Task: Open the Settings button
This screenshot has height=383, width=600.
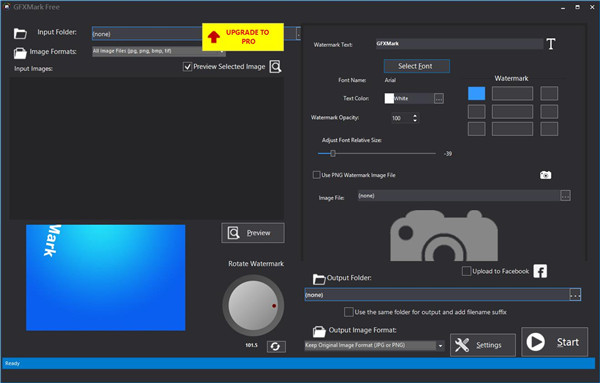Action: pos(483,345)
